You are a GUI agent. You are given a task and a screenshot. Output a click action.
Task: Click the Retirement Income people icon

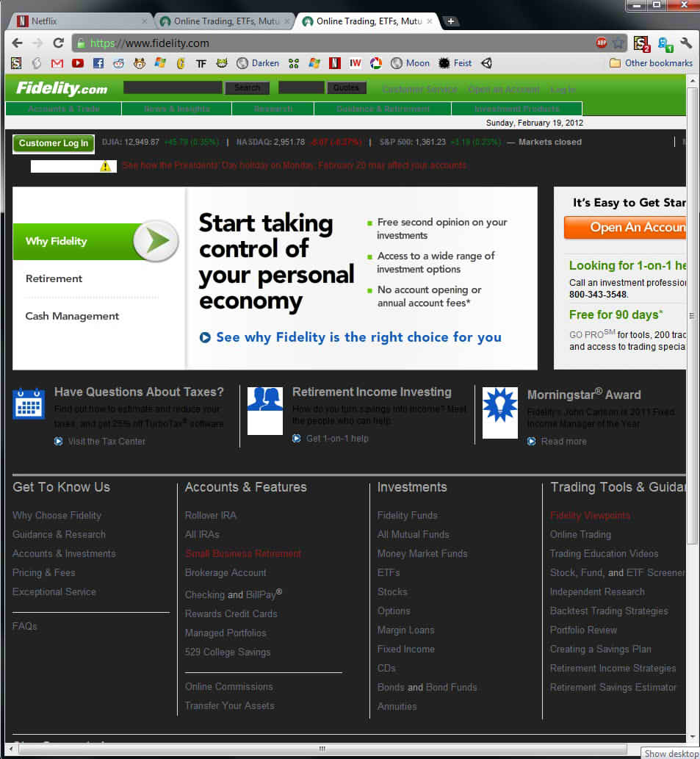click(x=265, y=411)
